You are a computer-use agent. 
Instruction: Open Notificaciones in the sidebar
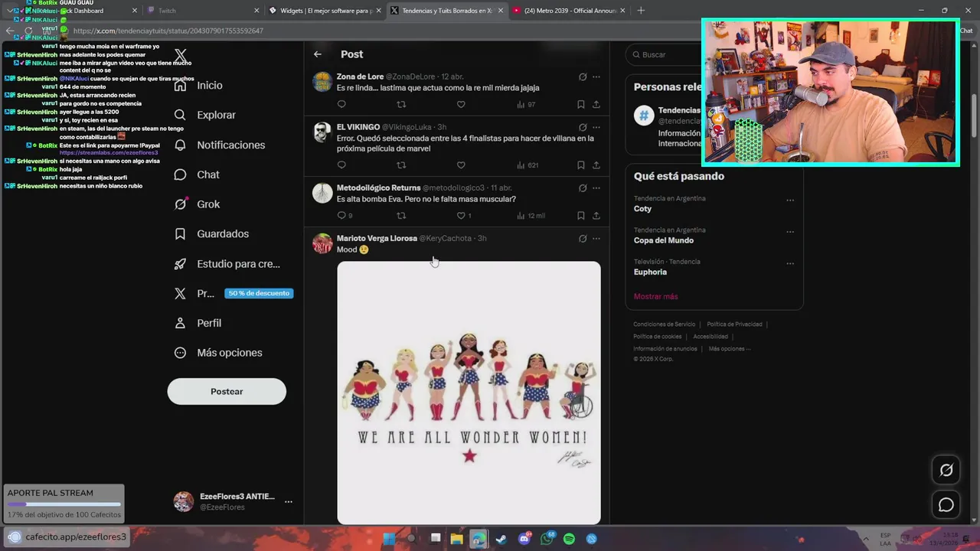tap(219, 145)
